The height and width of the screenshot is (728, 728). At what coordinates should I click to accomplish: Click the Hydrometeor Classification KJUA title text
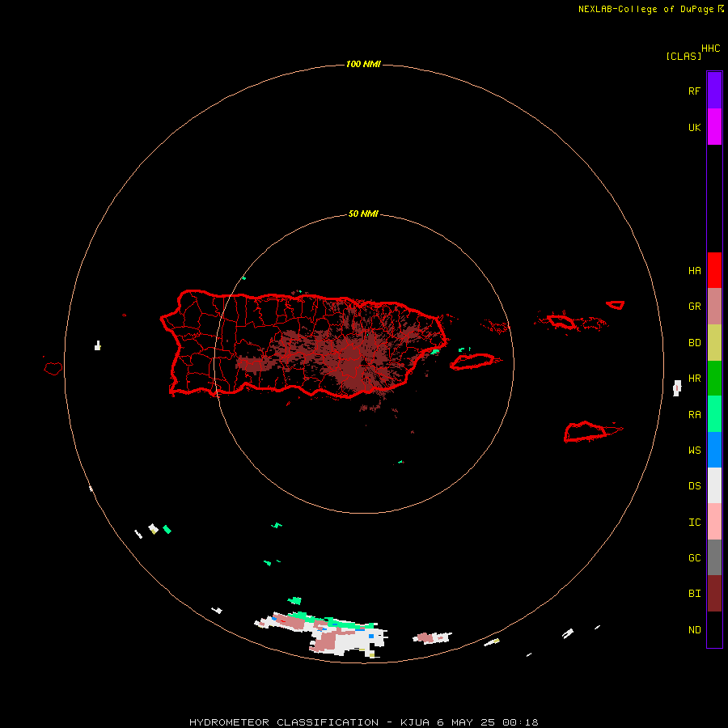pos(363,722)
